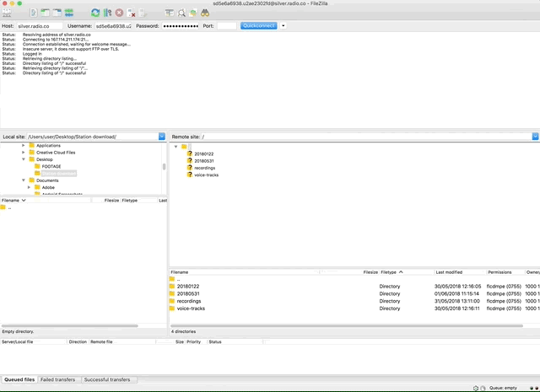Click the voice-tracks folder icon in file list
This screenshot has height=392, width=540.
172,309
